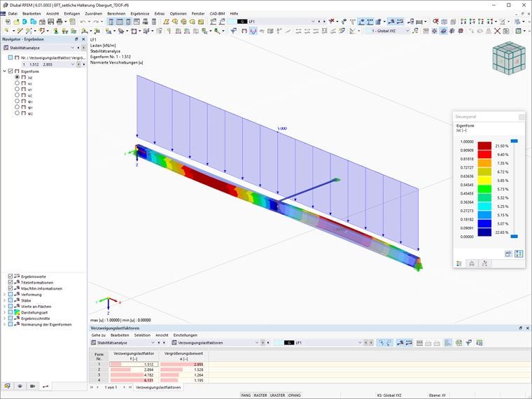The image size is (532, 399).
Task: Toggle the Ergebniswerte checkbox
Action: (x=10, y=276)
